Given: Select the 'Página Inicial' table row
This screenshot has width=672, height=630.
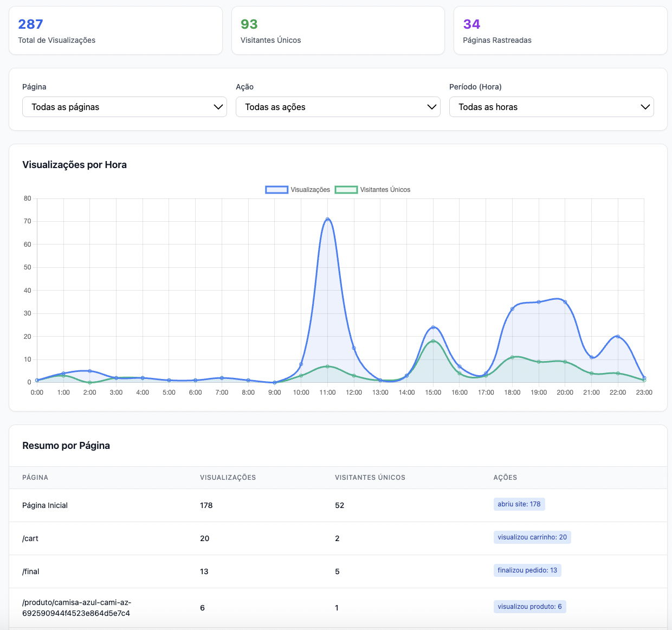Looking at the screenshot, I should [x=338, y=505].
